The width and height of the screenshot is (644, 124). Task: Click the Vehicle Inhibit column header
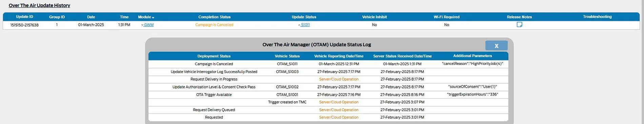[x=375, y=17]
